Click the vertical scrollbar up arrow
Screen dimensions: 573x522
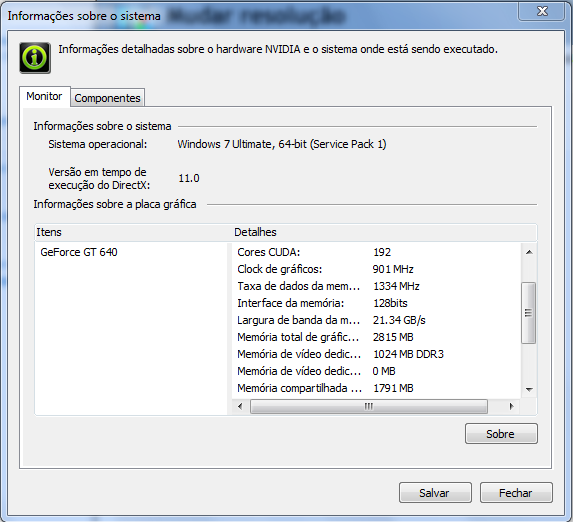(x=529, y=252)
